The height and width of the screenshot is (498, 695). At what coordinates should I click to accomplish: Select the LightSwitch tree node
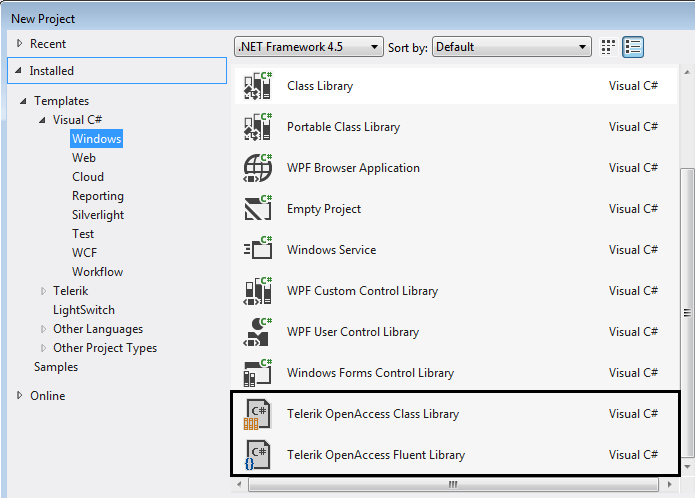pyautogui.click(x=84, y=310)
